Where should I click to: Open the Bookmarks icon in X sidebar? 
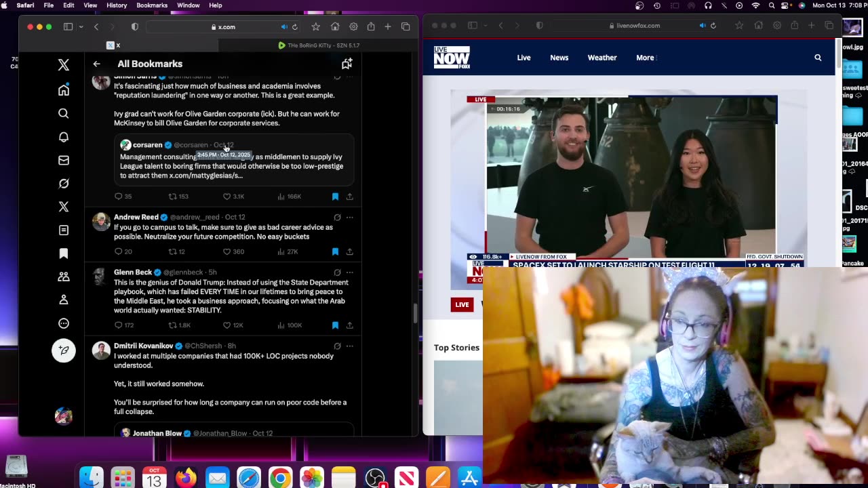tap(64, 253)
